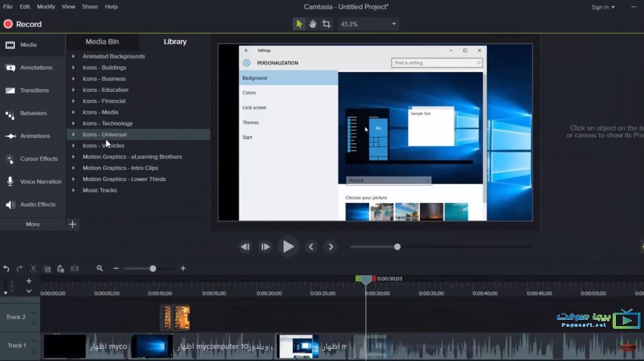Open the Behaviors panel
The image size is (644, 361).
[x=33, y=113]
